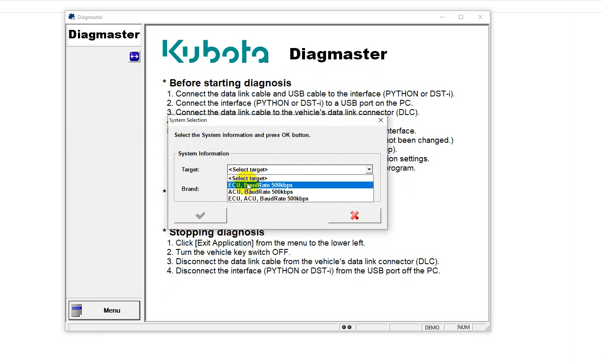Select 'ECU, BaudRate 500kbps' target option
The image size is (602, 364).
click(x=300, y=185)
